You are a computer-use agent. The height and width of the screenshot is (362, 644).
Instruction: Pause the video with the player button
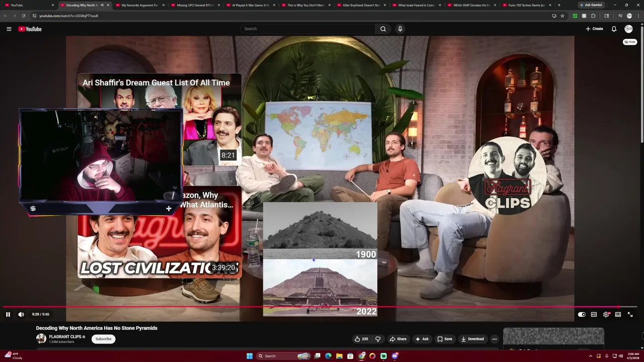[8, 314]
